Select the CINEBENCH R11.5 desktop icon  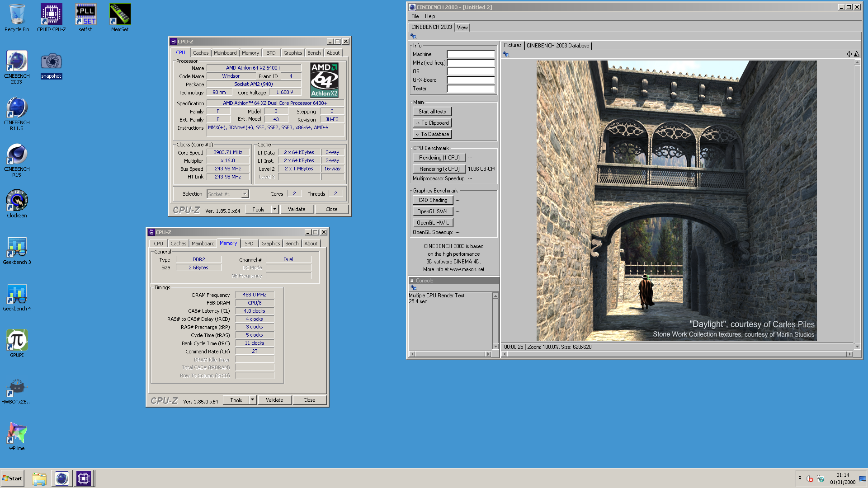[17, 113]
